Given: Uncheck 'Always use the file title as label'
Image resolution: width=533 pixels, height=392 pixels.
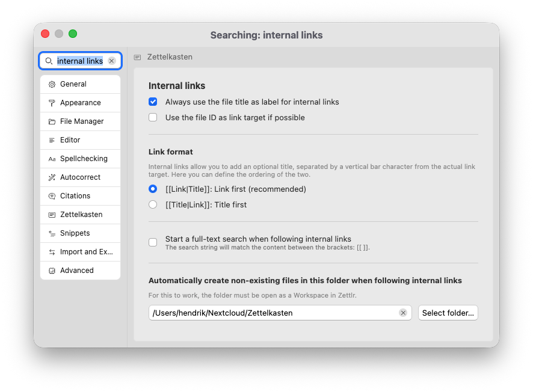Looking at the screenshot, I should 152,102.
